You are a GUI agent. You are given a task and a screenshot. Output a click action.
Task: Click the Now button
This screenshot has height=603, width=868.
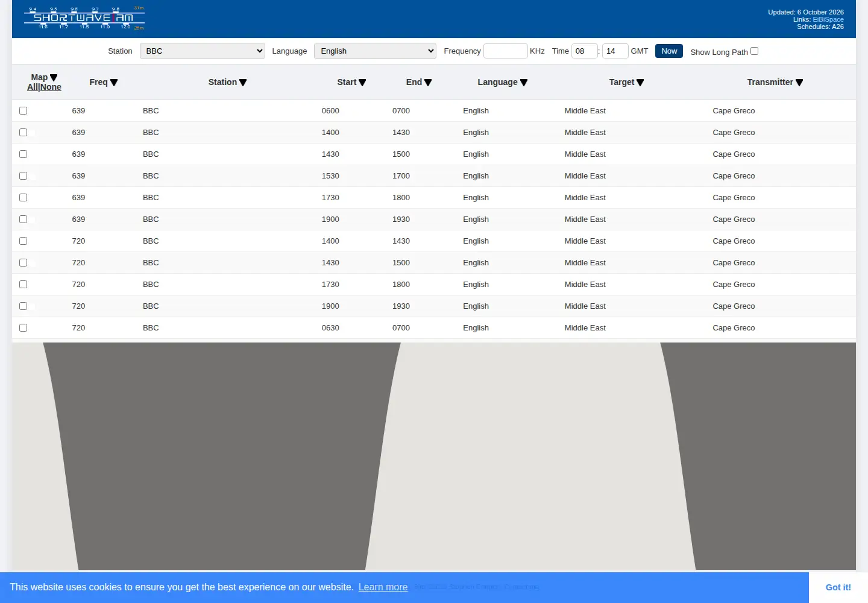tap(669, 51)
